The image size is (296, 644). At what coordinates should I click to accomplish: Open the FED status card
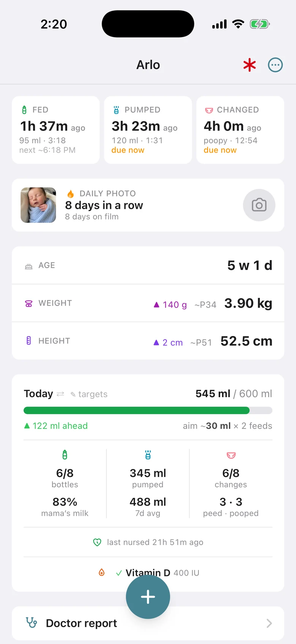(x=56, y=130)
